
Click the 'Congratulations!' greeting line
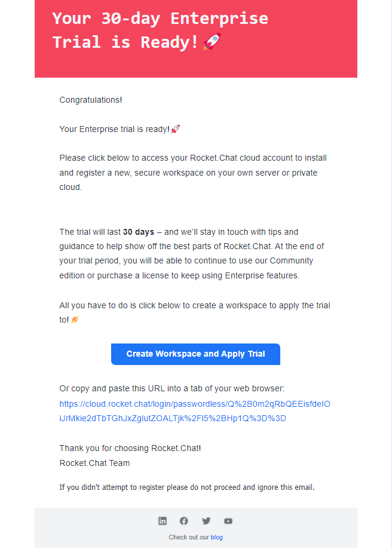click(91, 100)
